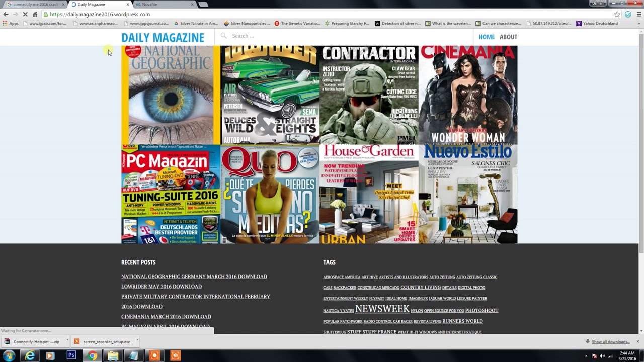Screen dimensions: 644x362
Task: Stop the page loading with the X button
Action: [25, 14]
